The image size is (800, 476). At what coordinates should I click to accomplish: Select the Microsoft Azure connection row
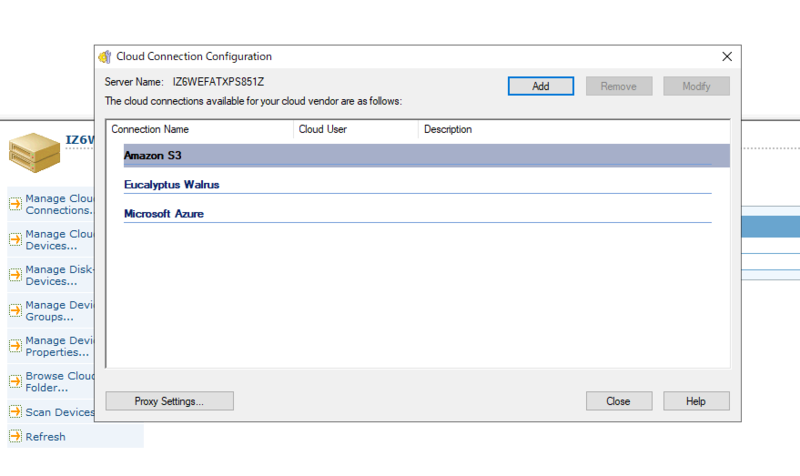417,214
